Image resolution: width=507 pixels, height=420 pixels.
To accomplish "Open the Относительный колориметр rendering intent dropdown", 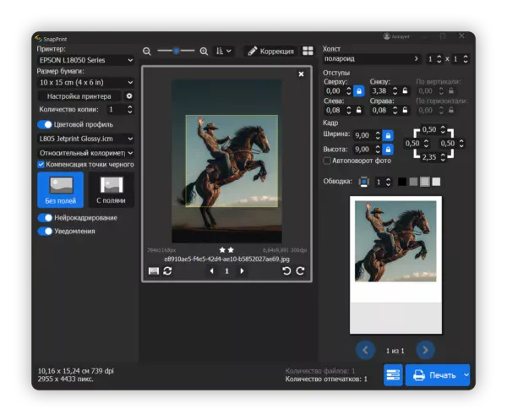I will [85, 153].
